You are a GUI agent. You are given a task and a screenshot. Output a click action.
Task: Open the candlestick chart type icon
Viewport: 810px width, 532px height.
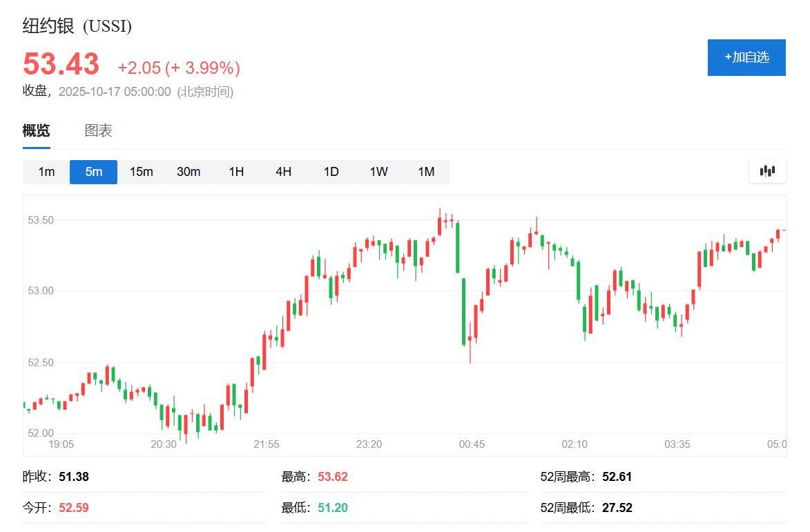(x=767, y=171)
